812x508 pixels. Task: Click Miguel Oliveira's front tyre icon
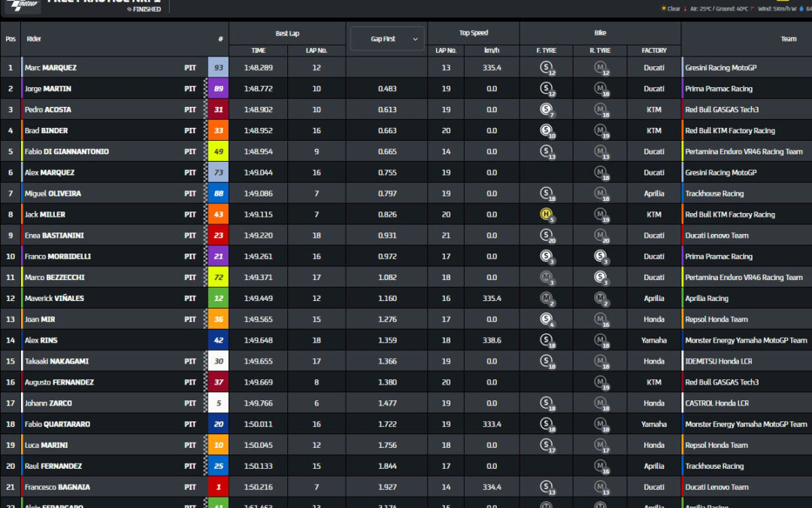pos(547,194)
